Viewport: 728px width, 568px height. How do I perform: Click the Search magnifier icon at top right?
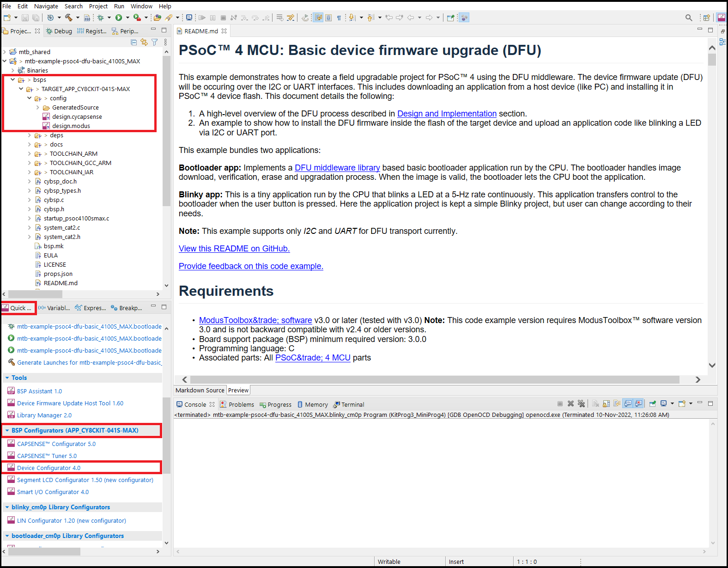[x=689, y=18]
